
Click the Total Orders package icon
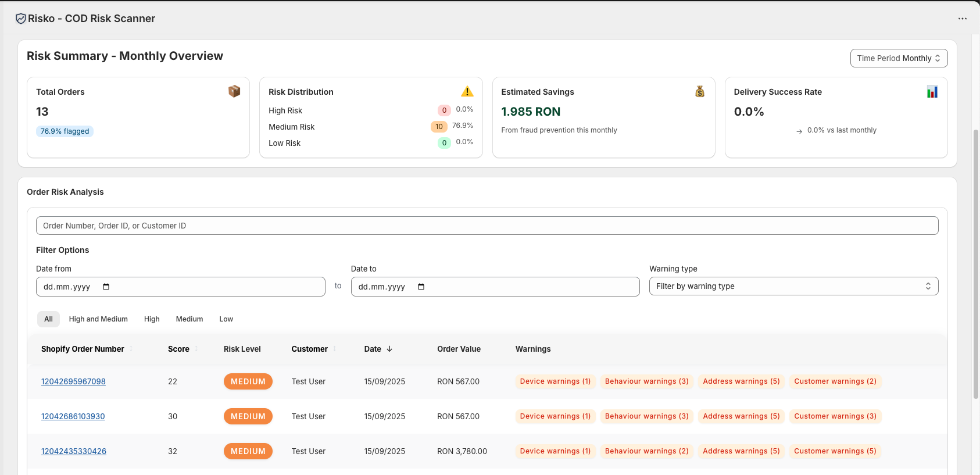coord(234,91)
